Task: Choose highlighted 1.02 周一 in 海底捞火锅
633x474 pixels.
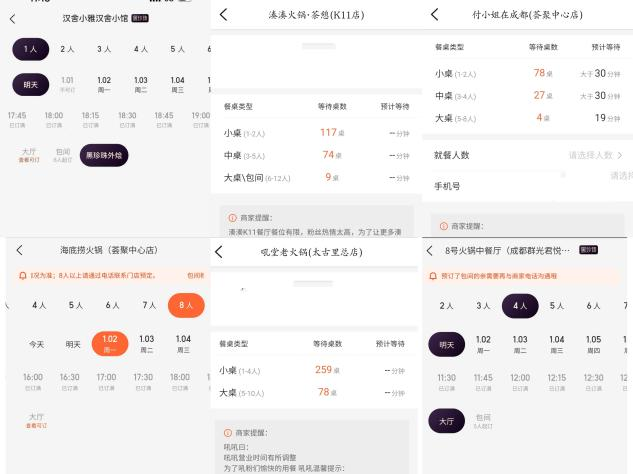Action: point(110,344)
